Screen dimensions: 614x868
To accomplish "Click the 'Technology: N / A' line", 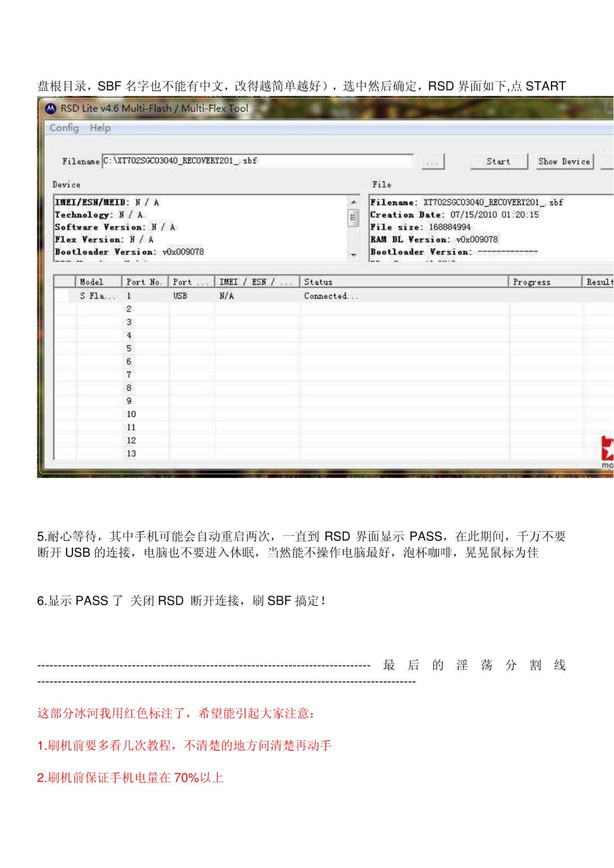I will (98, 215).
